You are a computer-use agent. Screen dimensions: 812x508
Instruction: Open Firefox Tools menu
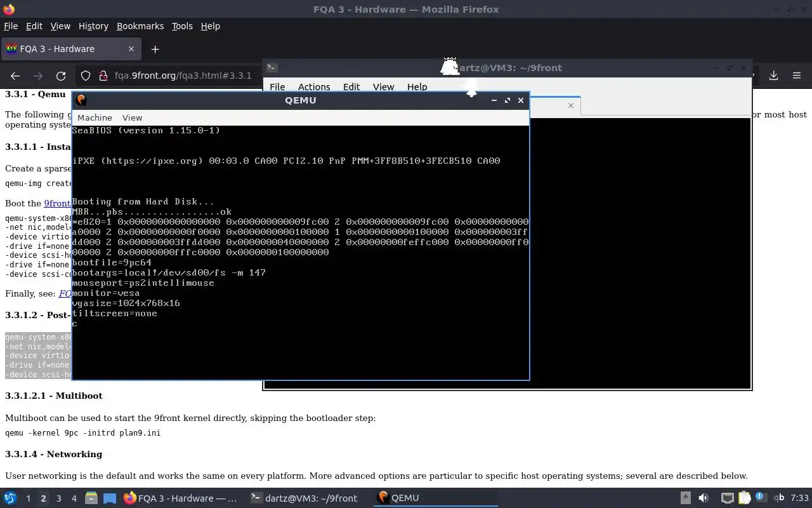182,26
